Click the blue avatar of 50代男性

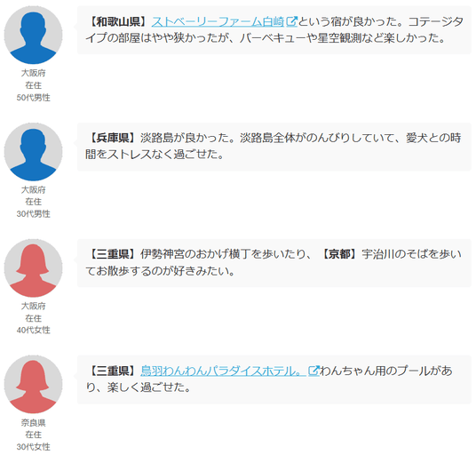coord(33,35)
